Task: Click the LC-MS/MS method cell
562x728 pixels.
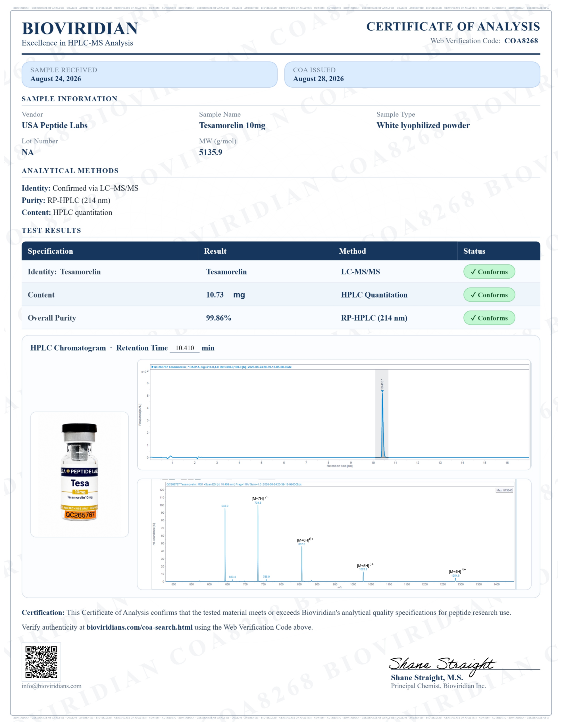Action: pos(361,272)
